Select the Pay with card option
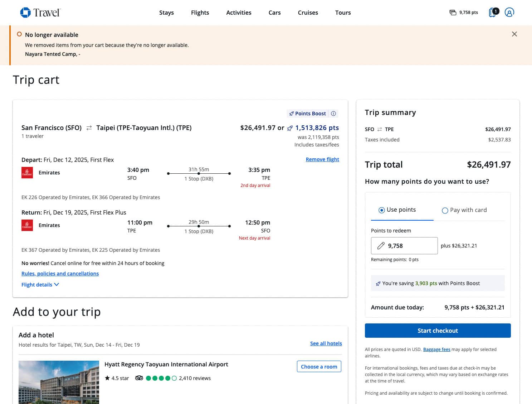The height and width of the screenshot is (404, 532). tap(464, 210)
